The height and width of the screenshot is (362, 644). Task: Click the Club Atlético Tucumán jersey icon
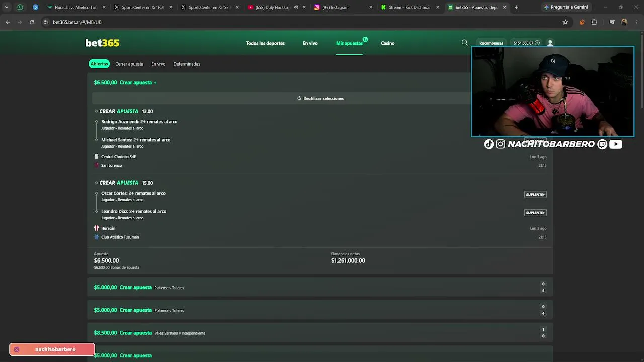coord(96,237)
